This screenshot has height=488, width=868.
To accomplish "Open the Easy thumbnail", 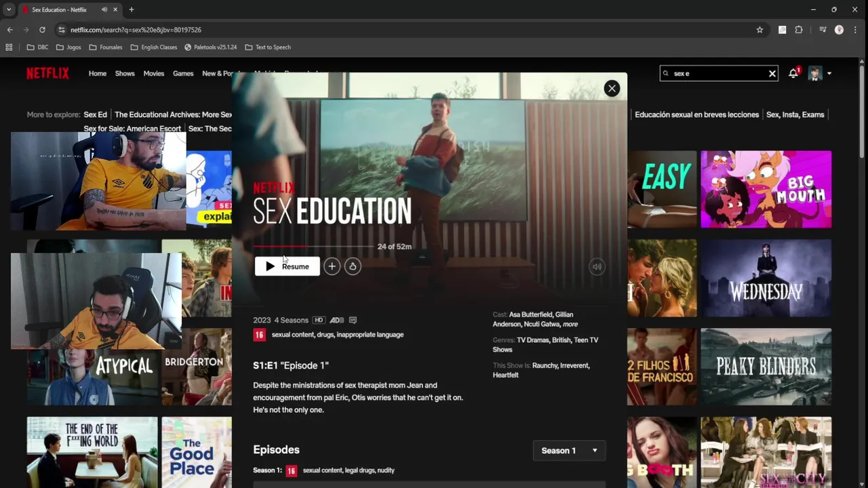I will (662, 189).
